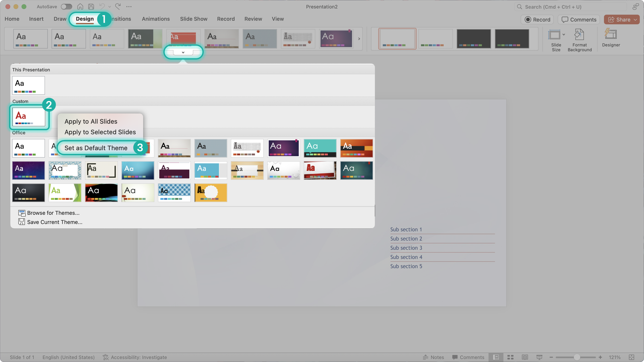The width and height of the screenshot is (644, 362).
Task: Open the View tab
Action: pyautogui.click(x=277, y=19)
